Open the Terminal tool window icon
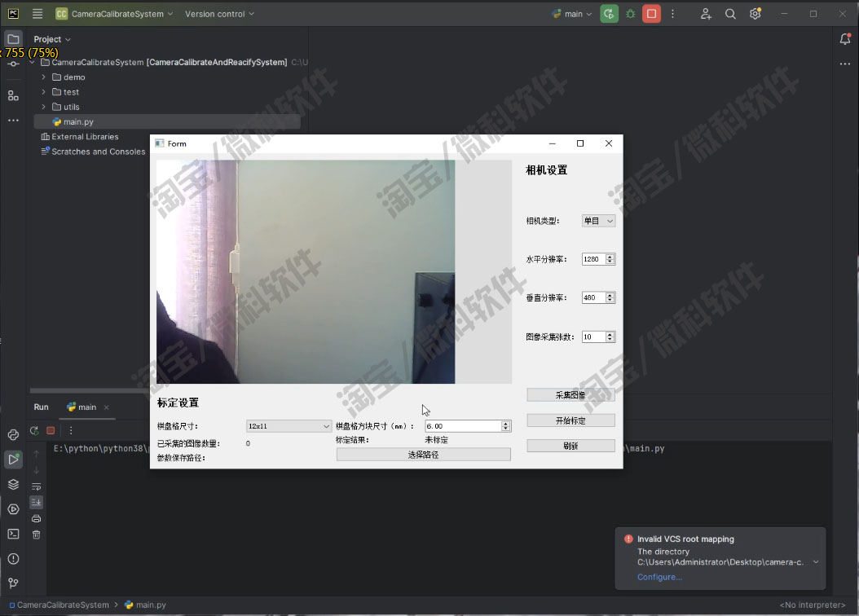Viewport: 859px width, 616px height. tap(13, 534)
